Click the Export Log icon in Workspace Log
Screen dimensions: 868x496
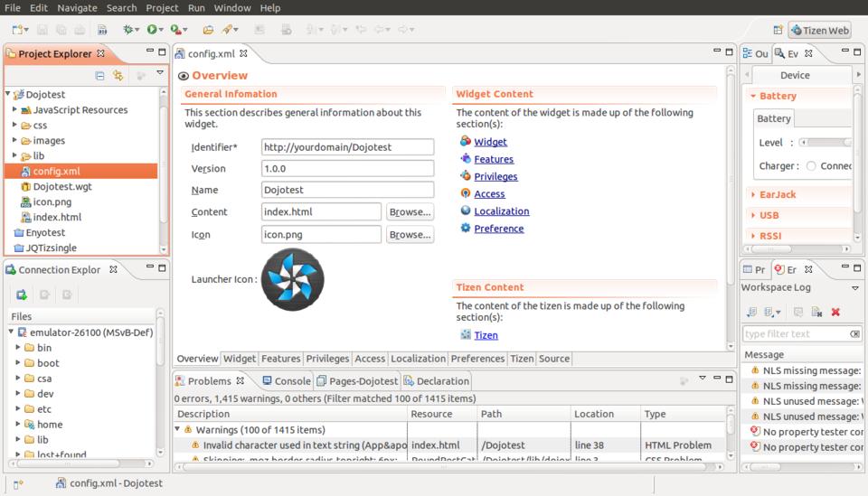coord(751,312)
